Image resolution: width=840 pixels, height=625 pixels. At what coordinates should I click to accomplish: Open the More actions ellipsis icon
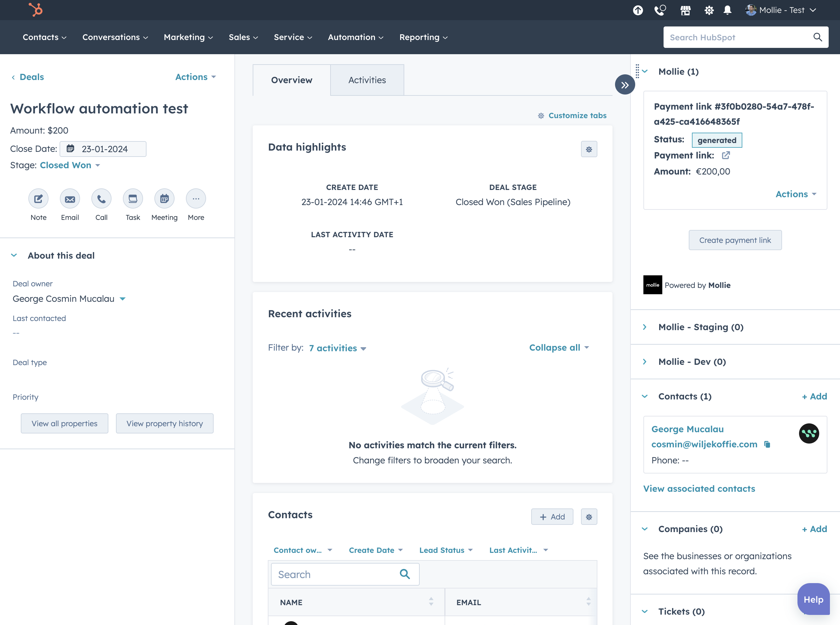(x=196, y=199)
